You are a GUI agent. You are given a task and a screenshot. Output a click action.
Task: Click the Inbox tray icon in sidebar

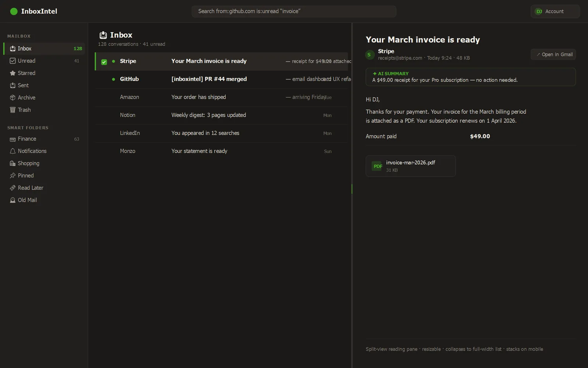pos(13,49)
